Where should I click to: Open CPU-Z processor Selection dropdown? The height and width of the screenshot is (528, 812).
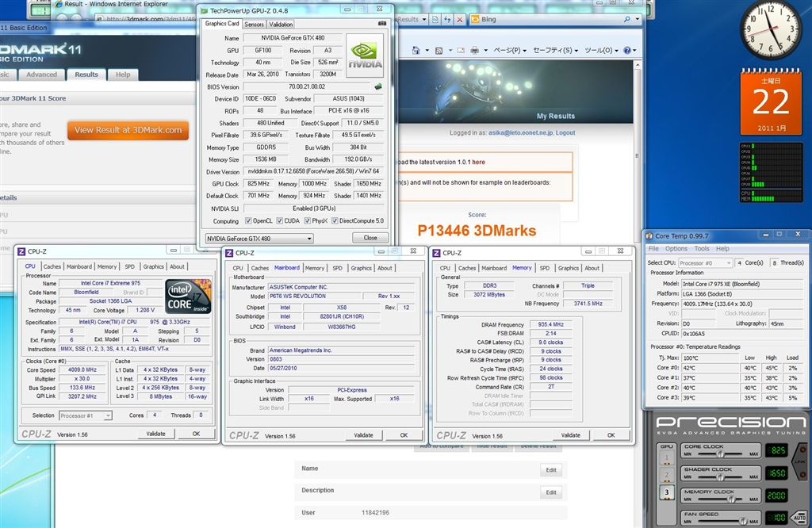[x=86, y=415]
